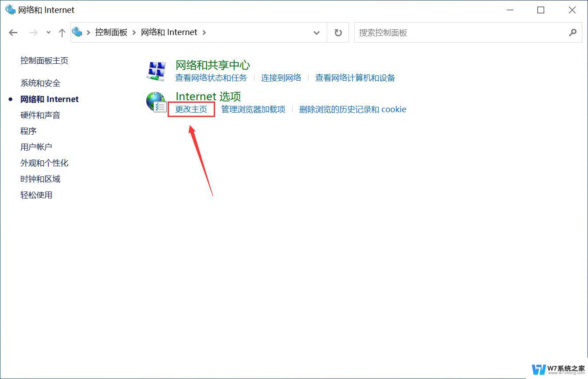Click 控制面板 in the address breadcrumb
Viewport: 588px width, 379px height.
pyautogui.click(x=111, y=32)
